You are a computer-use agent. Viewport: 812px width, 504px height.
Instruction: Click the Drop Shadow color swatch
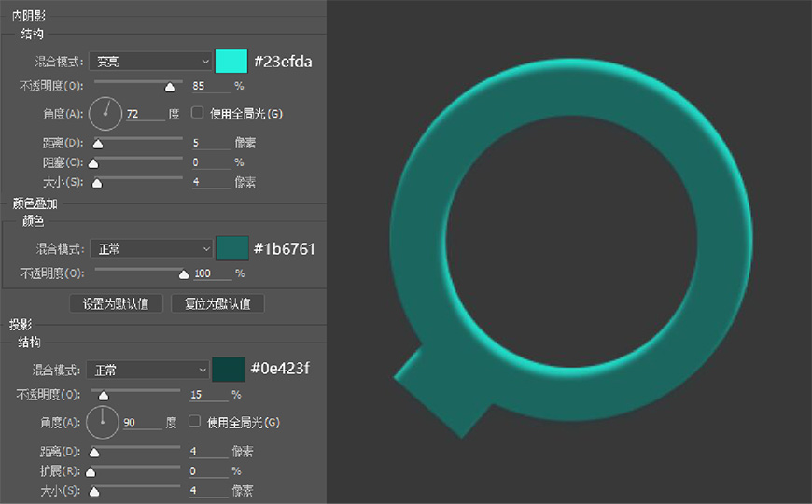(x=229, y=370)
